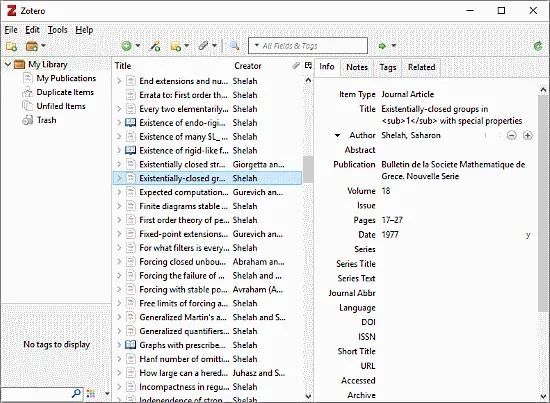Select the Info tab

[327, 67]
